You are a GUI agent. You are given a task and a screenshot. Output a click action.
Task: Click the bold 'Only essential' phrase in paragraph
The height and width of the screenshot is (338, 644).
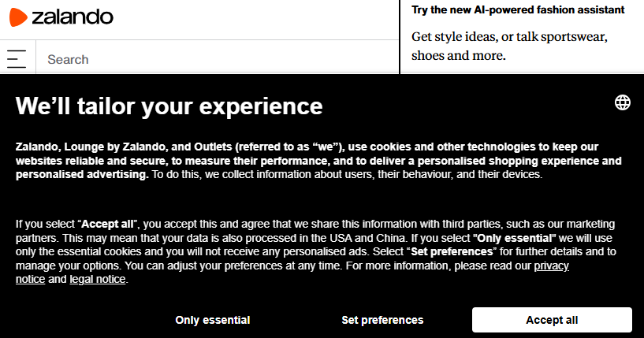516,238
